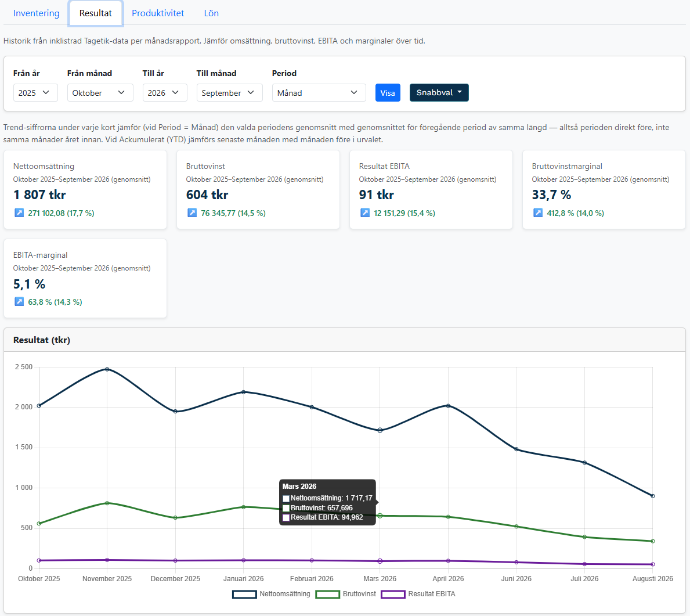This screenshot has width=690, height=616.
Task: Go to the Lön tab
Action: coord(211,13)
